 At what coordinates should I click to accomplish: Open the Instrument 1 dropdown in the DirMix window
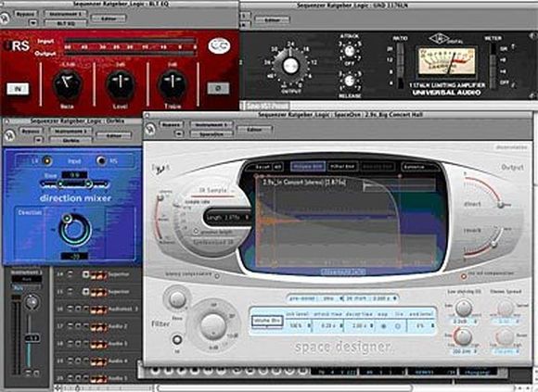pos(70,132)
